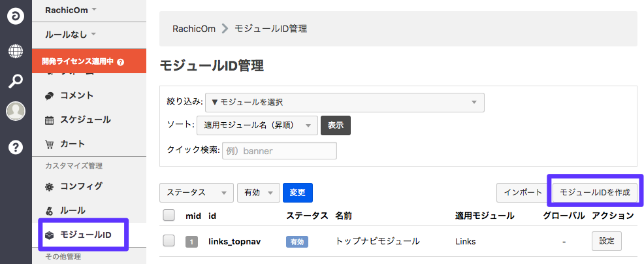Open the ステータス bulk action dropdown
Screen dimensions: 644x264
(196, 192)
